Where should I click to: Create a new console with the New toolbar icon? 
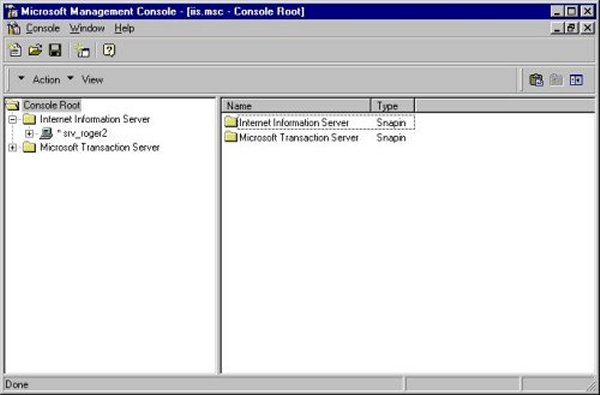[15, 50]
